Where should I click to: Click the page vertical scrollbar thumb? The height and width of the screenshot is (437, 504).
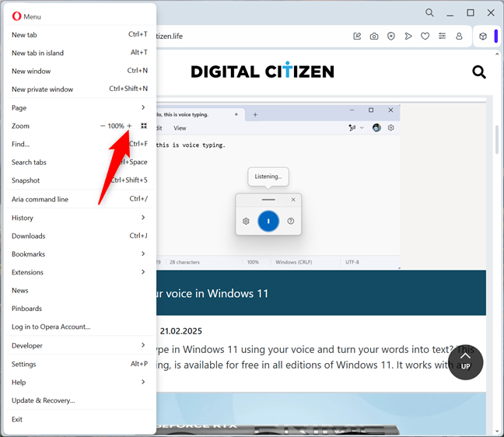[x=497, y=141]
